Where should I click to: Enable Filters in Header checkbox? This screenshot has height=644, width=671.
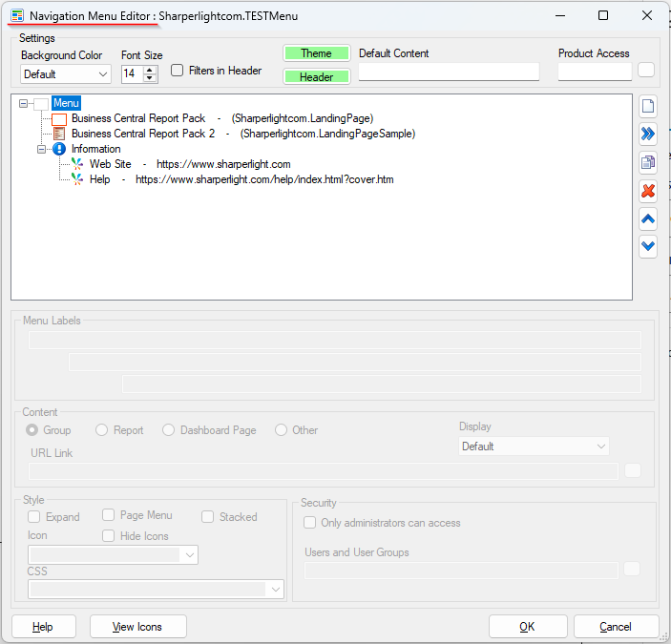tap(177, 71)
